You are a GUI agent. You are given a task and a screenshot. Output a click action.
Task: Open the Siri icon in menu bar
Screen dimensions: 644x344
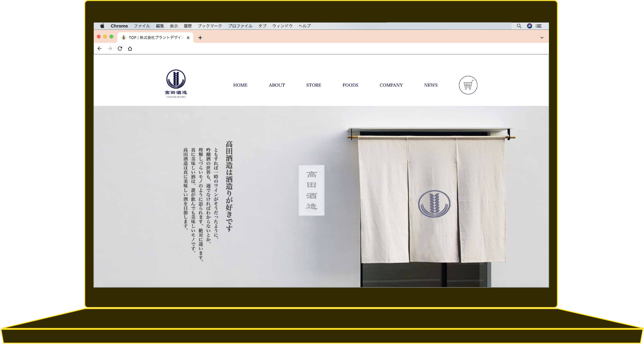[x=529, y=26]
